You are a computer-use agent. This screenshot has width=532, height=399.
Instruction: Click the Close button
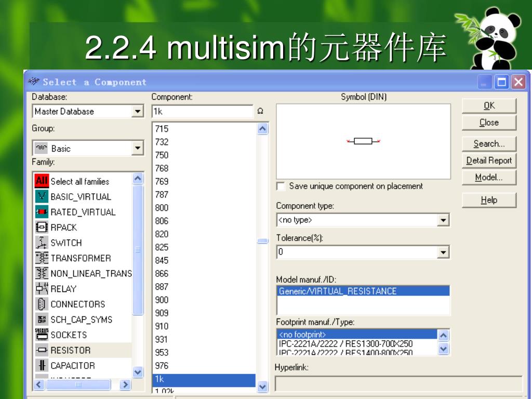coord(489,123)
